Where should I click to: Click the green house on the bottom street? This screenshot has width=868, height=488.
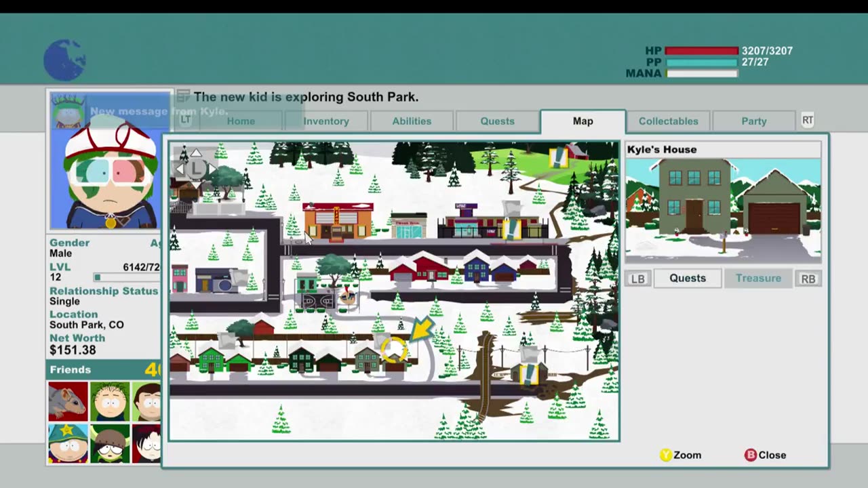pos(211,359)
